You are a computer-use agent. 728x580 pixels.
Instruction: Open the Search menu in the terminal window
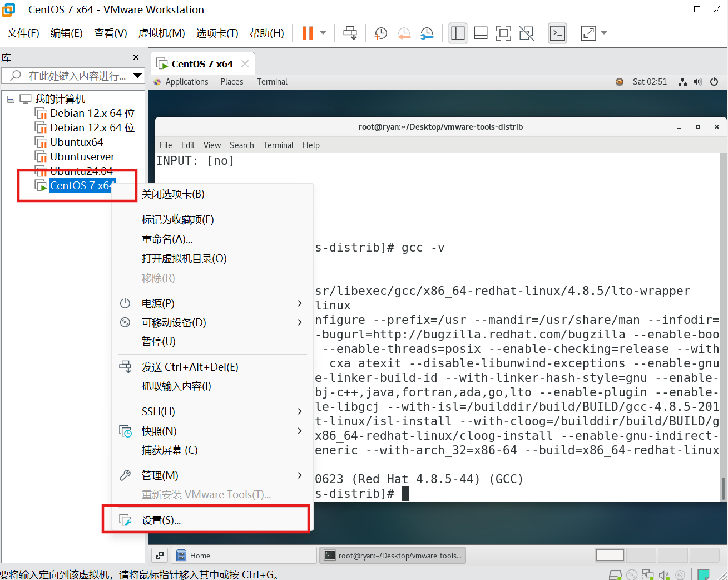click(242, 145)
